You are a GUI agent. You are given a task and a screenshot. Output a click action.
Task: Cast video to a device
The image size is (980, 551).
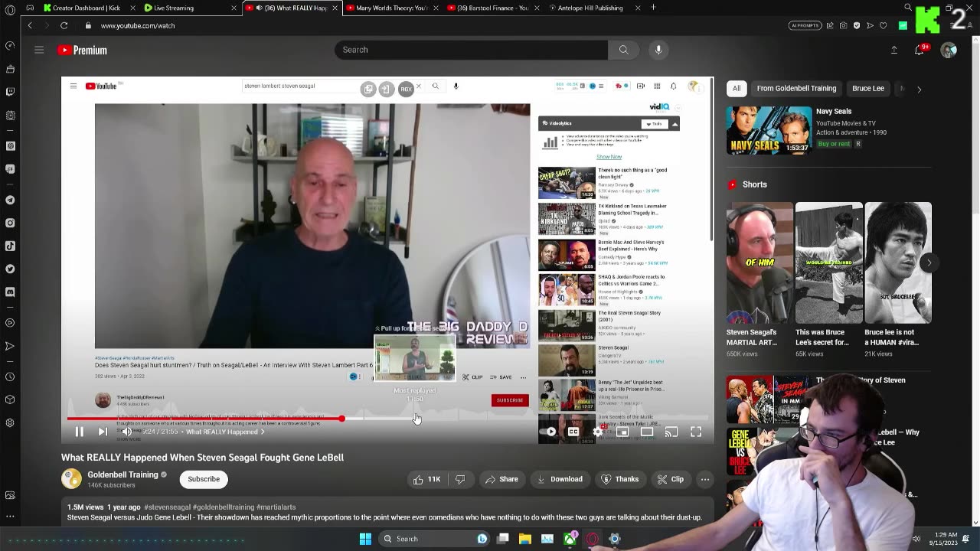tap(671, 432)
